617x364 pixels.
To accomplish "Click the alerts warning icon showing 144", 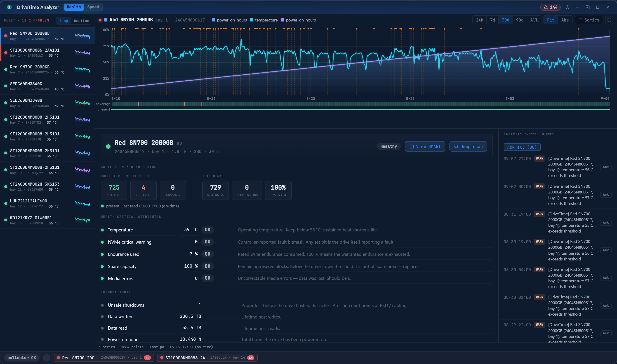I will point(546,7).
